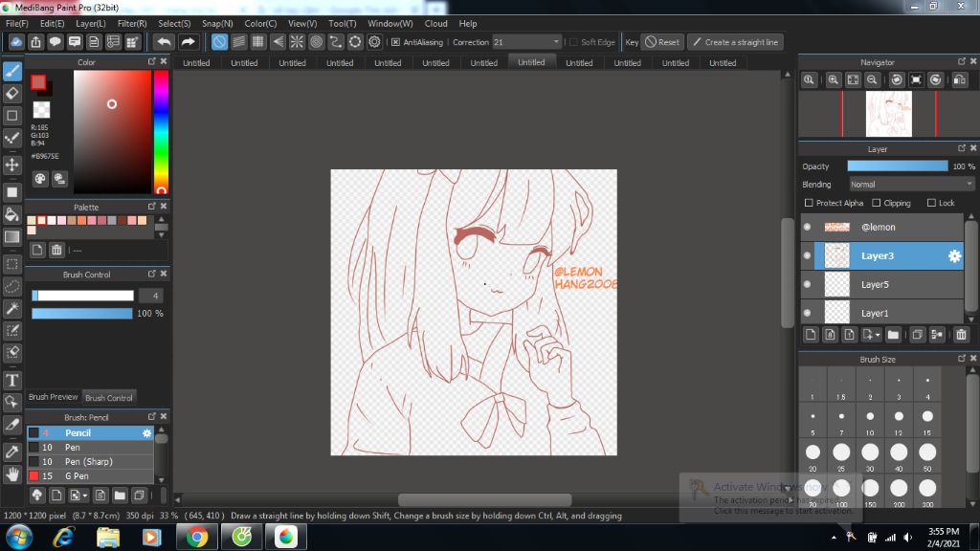This screenshot has height=551, width=980.
Task: Add a new layer in Layer panel
Action: (811, 335)
